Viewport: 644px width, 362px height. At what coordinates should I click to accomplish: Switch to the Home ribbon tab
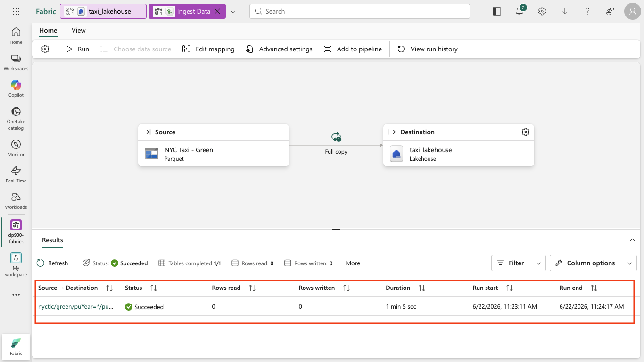point(48,30)
